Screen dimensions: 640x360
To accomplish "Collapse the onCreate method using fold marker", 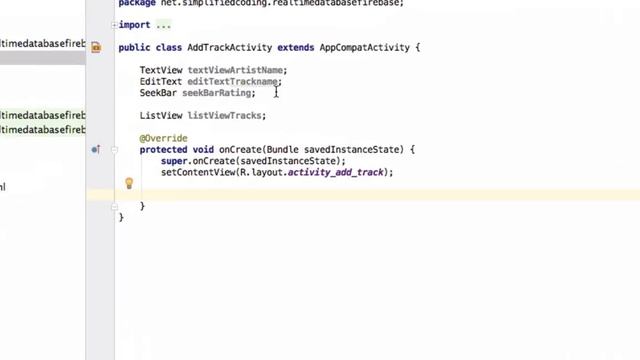I will point(114,150).
